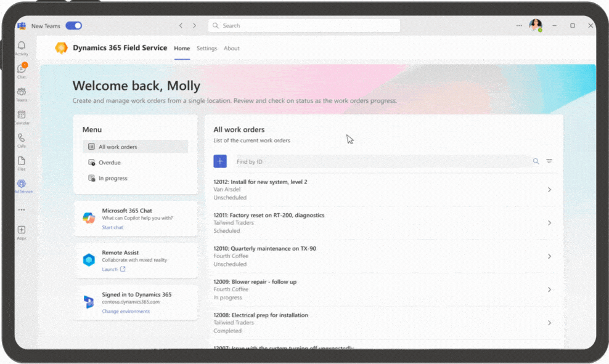
Task: Switch to the Settings tab
Action: [206, 48]
